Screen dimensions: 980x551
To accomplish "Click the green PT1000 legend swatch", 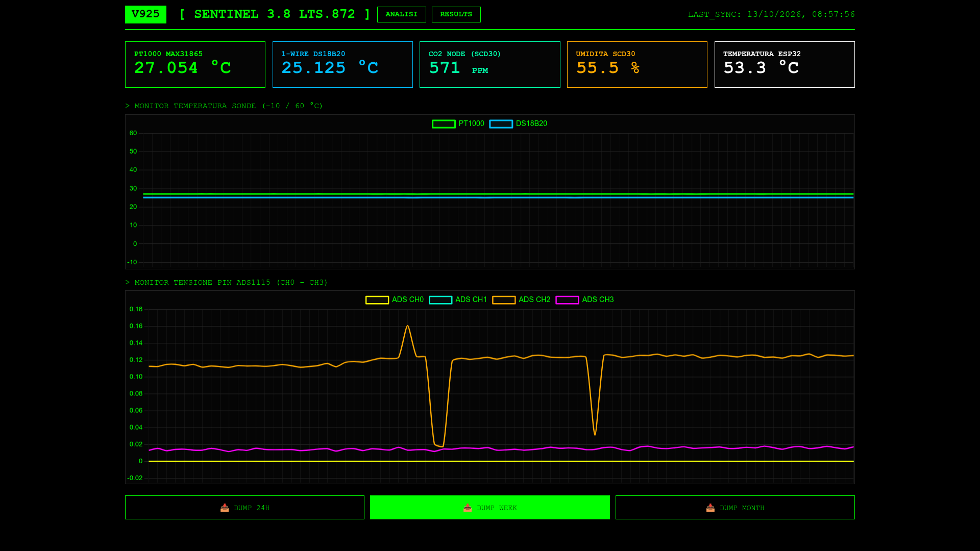I will click(444, 124).
